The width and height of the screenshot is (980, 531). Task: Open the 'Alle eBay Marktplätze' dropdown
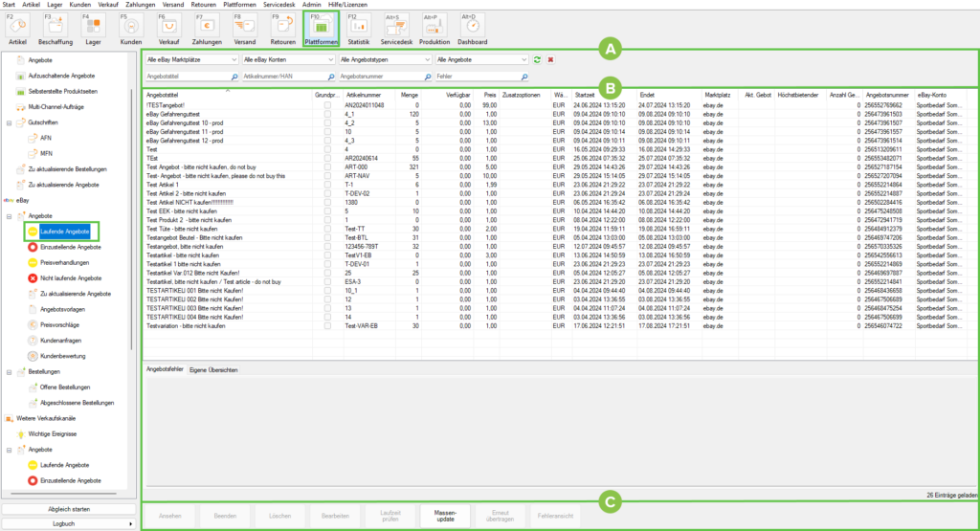tap(192, 60)
